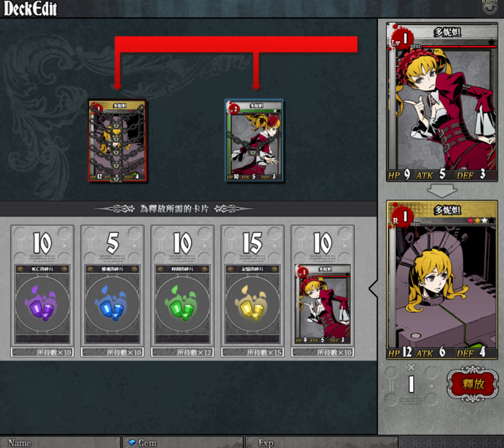
Task: Click the BACK arrow icon
Action: pyautogui.click(x=490, y=7)
